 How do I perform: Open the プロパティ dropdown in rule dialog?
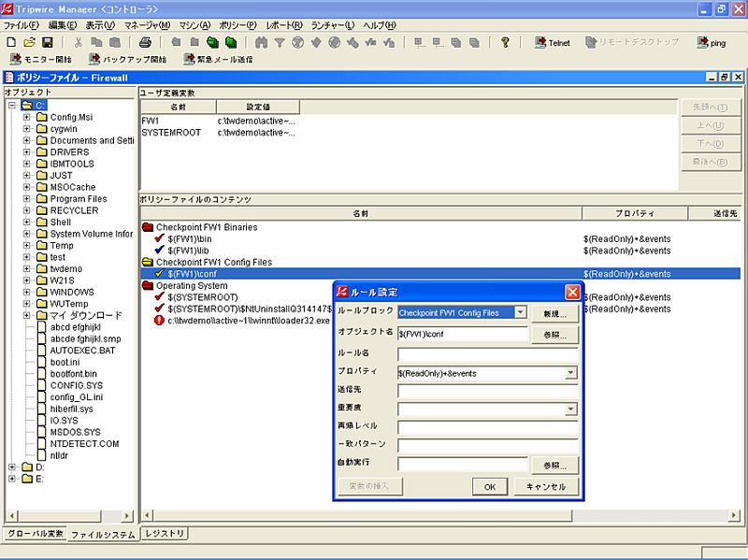tap(570, 373)
